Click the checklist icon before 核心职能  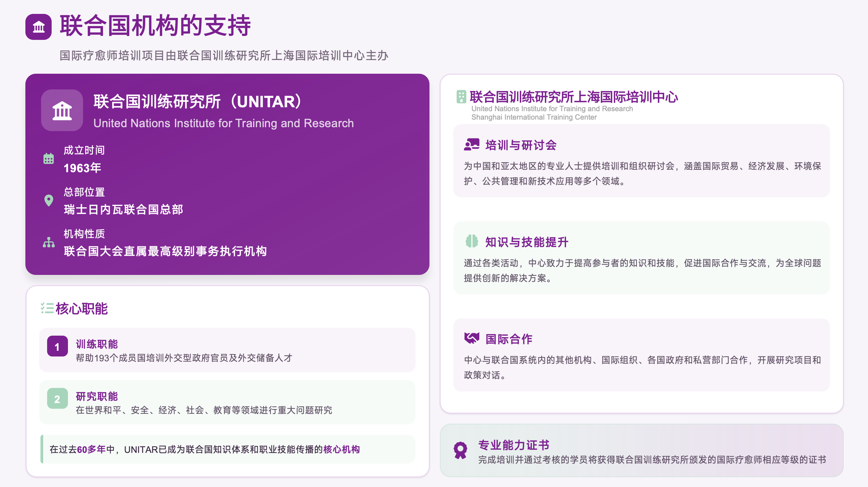(47, 308)
